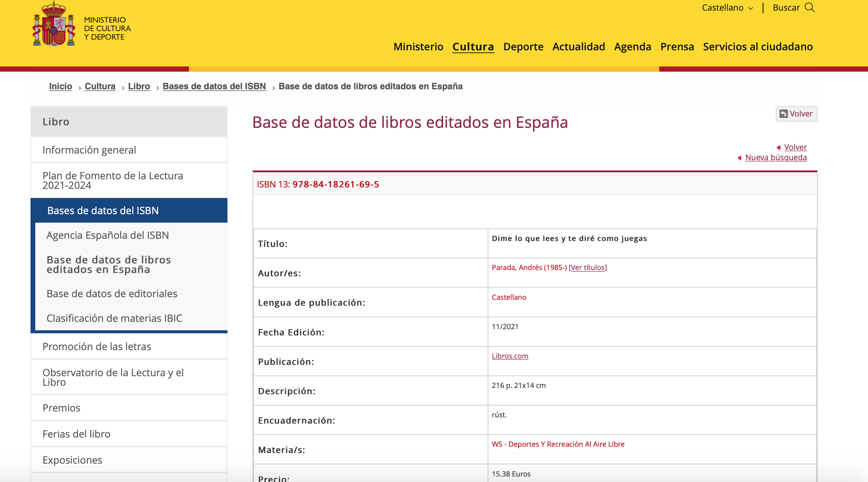Open the Castellano language dropdown

pos(727,8)
